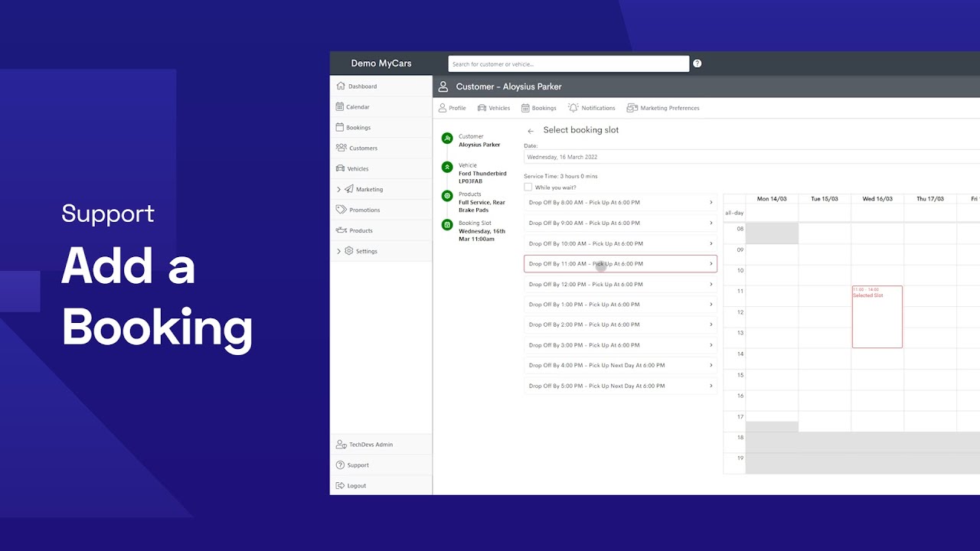This screenshot has width=980, height=551.
Task: Click the Notifications bell icon tab
Action: click(573, 108)
